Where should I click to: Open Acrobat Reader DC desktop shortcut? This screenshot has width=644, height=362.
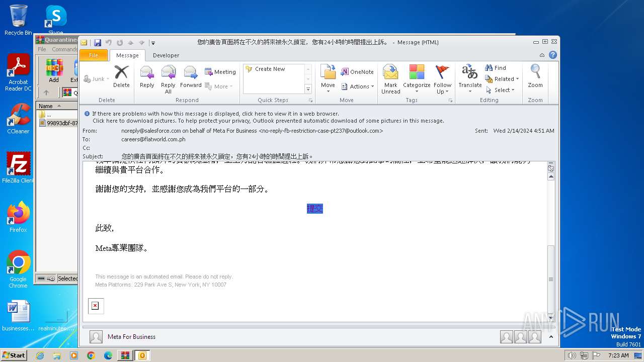[x=18, y=73]
